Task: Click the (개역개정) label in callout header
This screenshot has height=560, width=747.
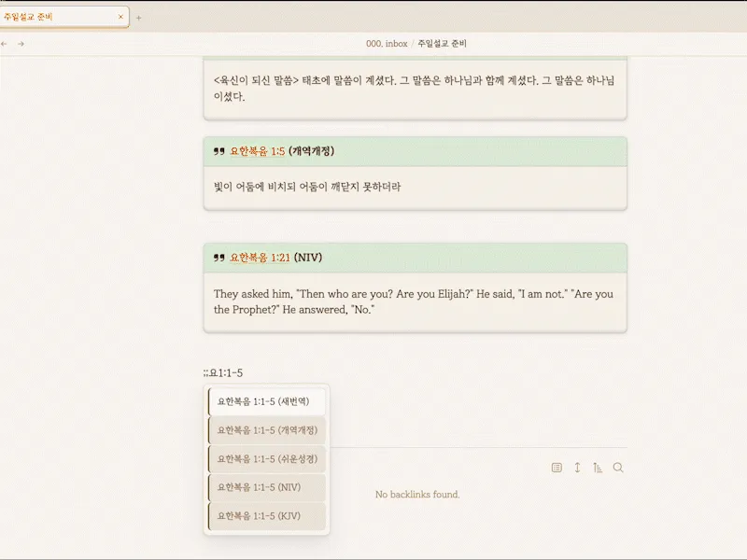Action: [312, 151]
